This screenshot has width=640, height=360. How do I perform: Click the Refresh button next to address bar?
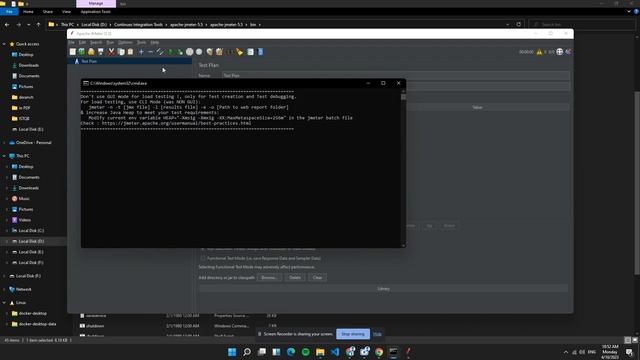(518, 24)
